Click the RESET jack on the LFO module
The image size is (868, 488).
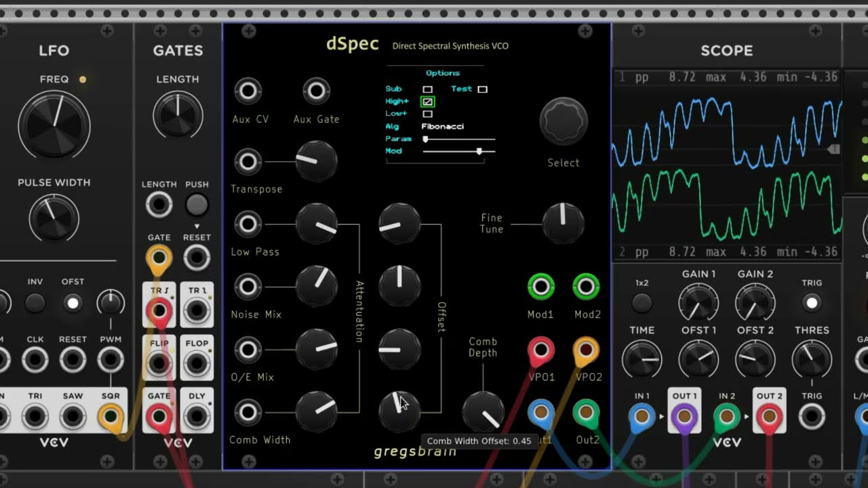point(73,359)
